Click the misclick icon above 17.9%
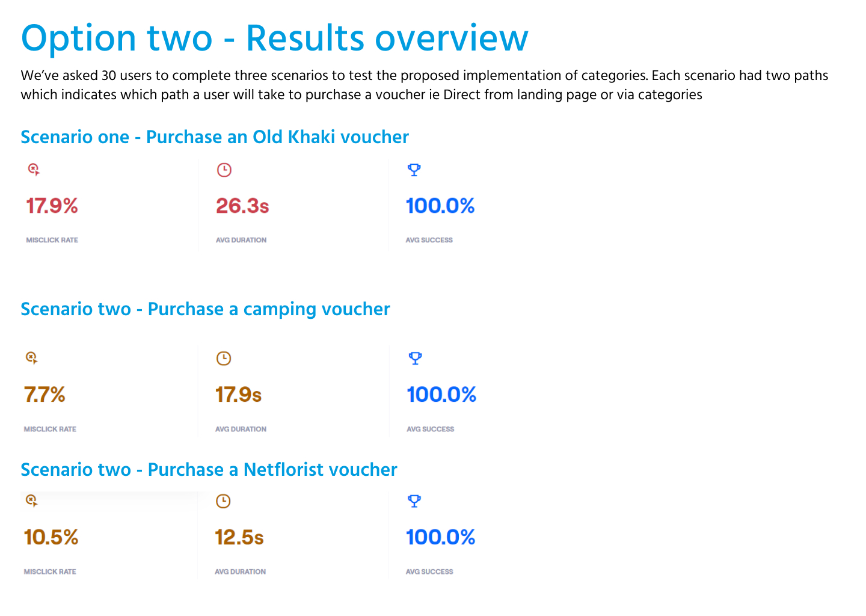866x616 pixels. click(34, 170)
